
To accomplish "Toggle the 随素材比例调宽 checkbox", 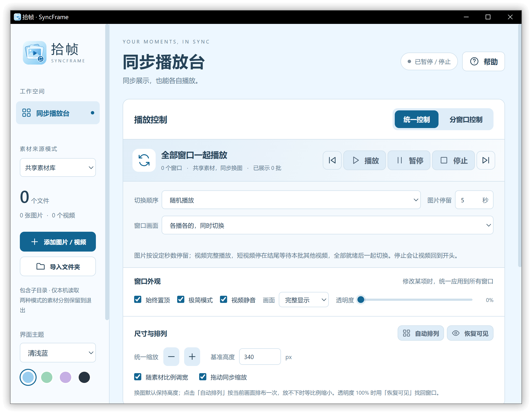I will point(138,377).
